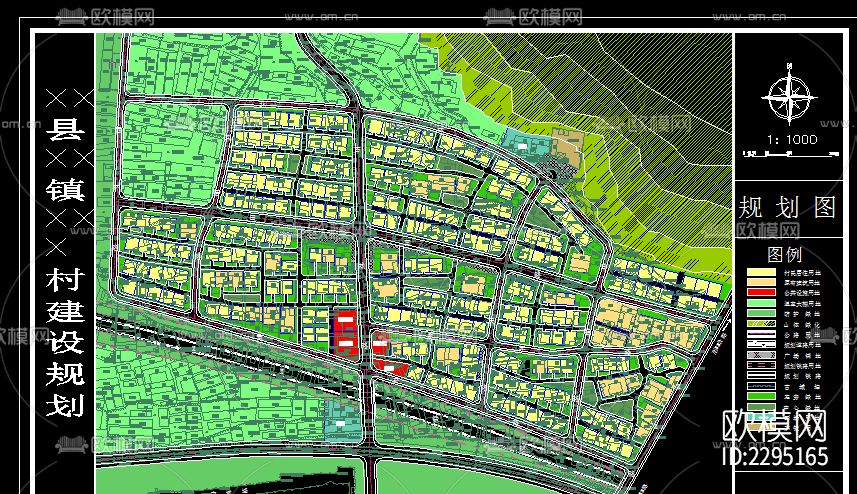Pick the tan orange legend swatch
The height and width of the screenshot is (494, 857).
761,282
